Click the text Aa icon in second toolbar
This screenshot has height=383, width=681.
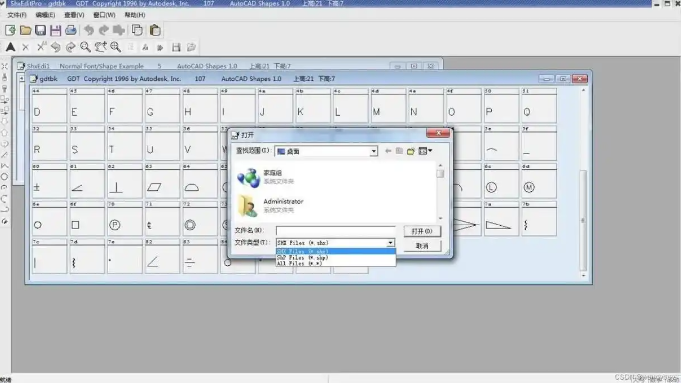pyautogui.click(x=145, y=47)
